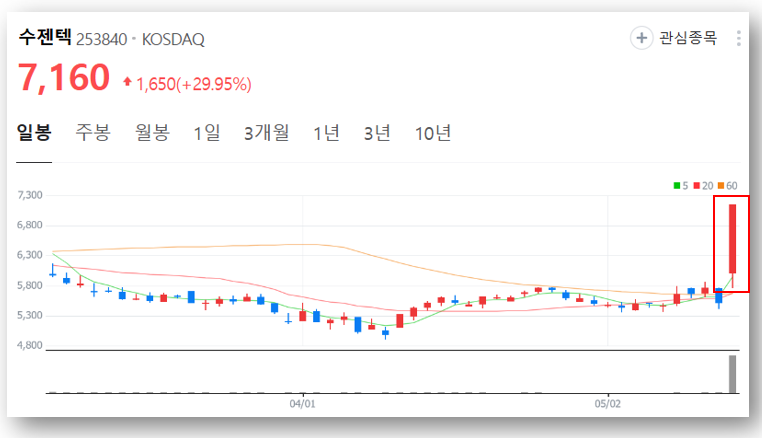Click the red 20-day moving average legend
Image resolution: width=762 pixels, height=438 pixels.
(x=703, y=186)
